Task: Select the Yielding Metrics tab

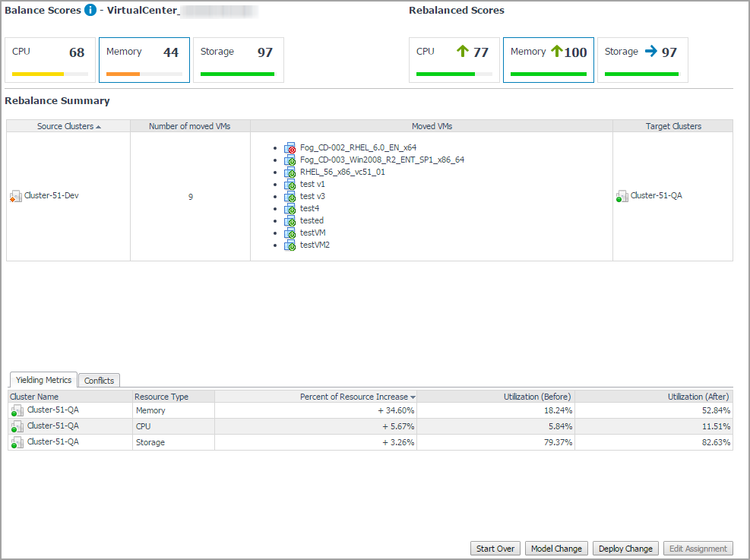Action: point(43,380)
